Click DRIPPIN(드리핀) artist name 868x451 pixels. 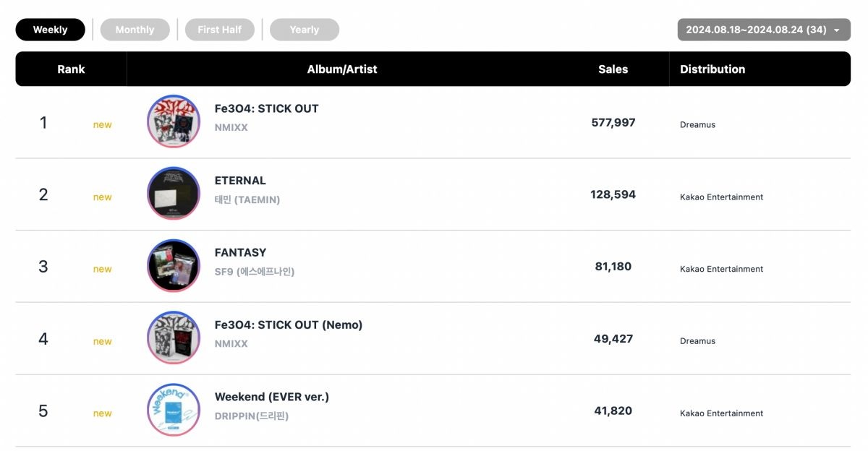pos(251,416)
